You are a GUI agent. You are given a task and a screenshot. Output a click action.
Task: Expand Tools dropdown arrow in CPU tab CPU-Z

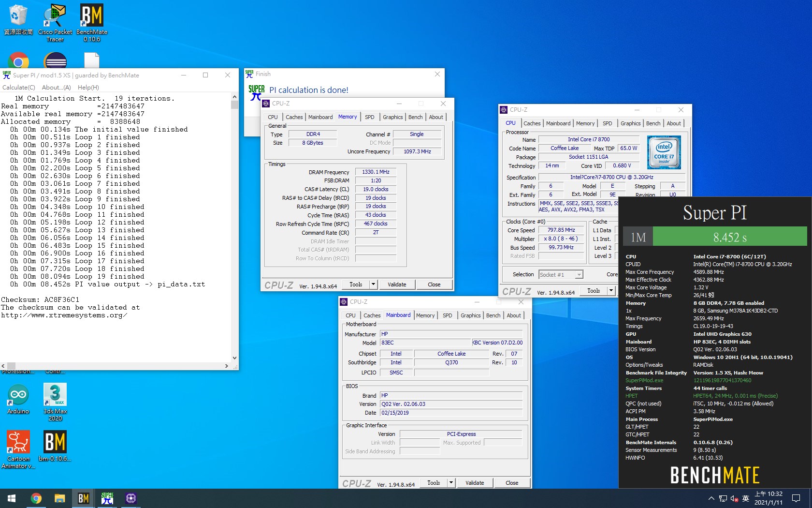(611, 291)
